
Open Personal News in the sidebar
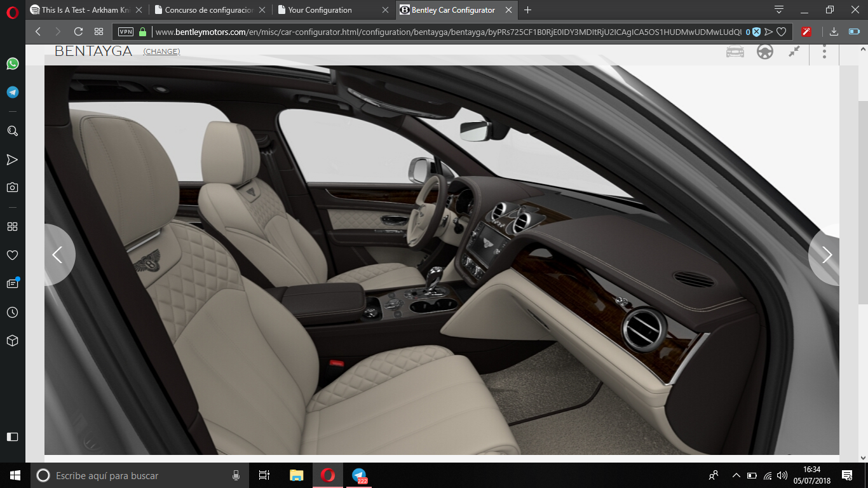(x=12, y=283)
